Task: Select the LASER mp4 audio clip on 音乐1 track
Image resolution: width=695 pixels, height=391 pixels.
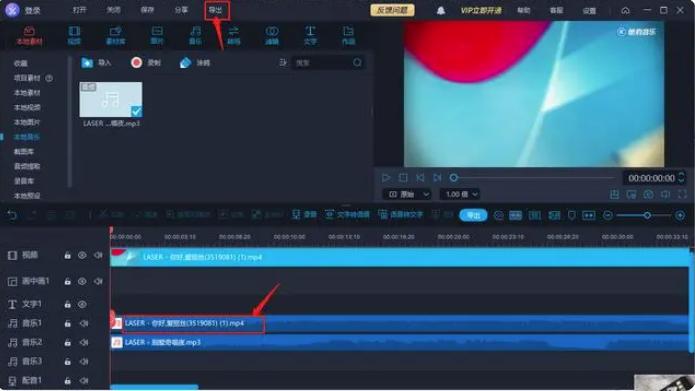Action: (x=400, y=324)
